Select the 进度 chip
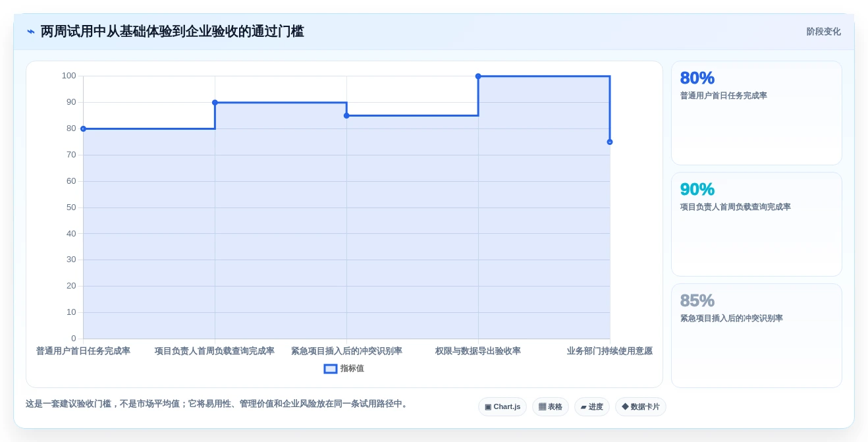 [592, 406]
